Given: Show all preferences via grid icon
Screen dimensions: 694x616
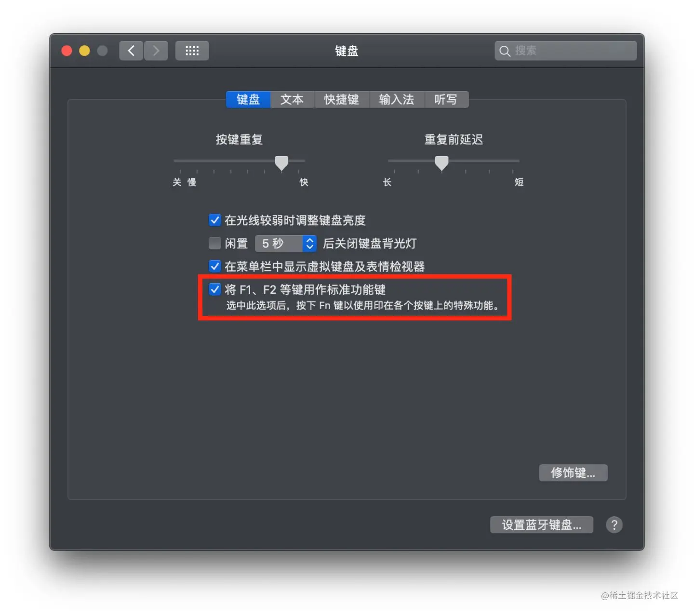Looking at the screenshot, I should point(192,51).
